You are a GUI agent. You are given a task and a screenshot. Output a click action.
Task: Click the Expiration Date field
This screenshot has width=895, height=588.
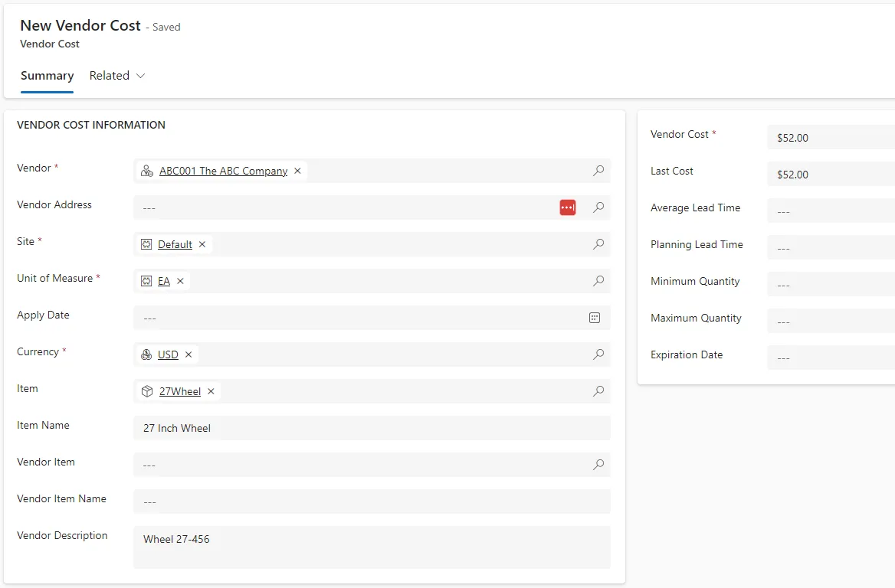(831, 358)
